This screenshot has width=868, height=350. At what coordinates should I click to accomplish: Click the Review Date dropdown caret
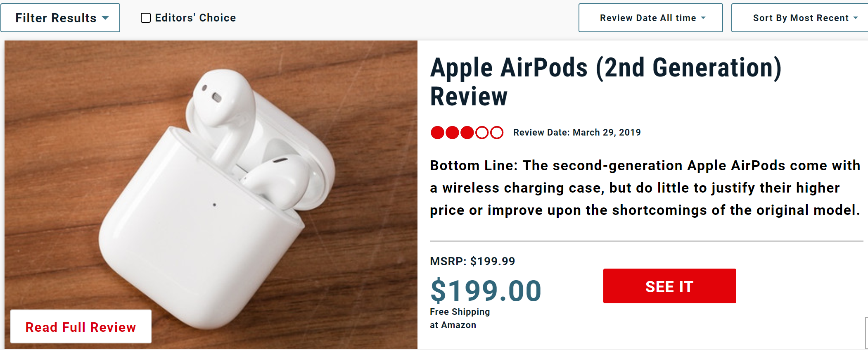[703, 18]
